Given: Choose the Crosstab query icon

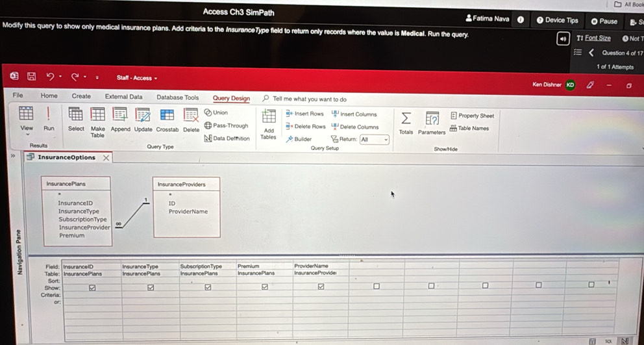Looking at the screenshot, I should click(167, 116).
